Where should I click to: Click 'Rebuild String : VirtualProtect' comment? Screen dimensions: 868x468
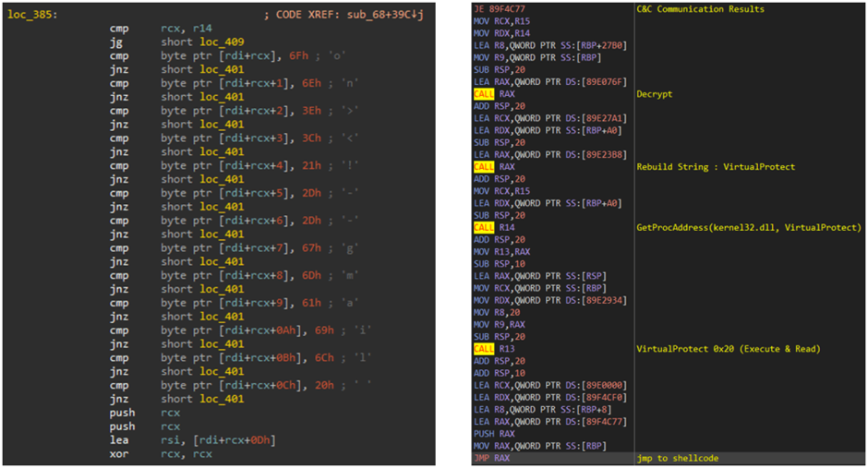[716, 166]
